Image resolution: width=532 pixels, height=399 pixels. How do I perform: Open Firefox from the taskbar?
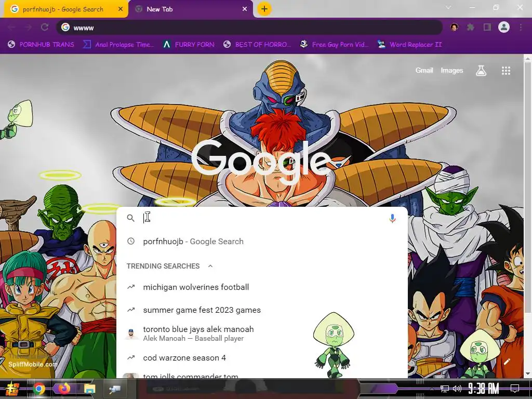pyautogui.click(x=64, y=389)
